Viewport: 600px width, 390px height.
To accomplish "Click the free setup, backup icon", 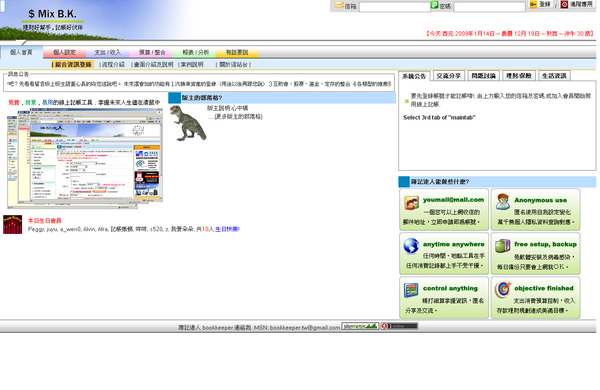I will [502, 246].
